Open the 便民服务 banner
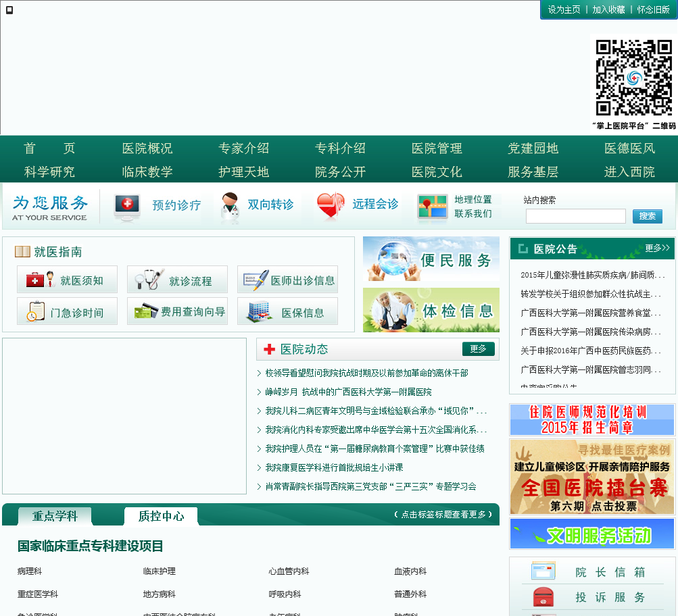Viewport: 678px width, 616px height. [x=431, y=259]
